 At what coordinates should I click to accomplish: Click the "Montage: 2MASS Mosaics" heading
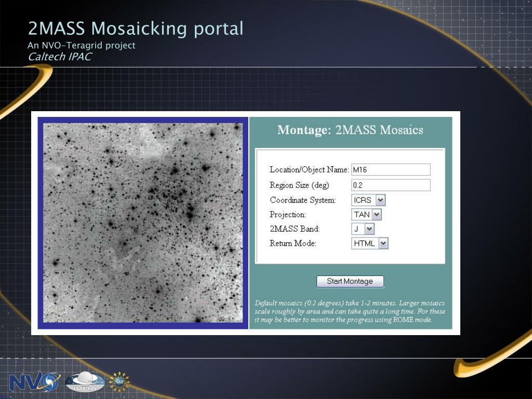[350, 130]
